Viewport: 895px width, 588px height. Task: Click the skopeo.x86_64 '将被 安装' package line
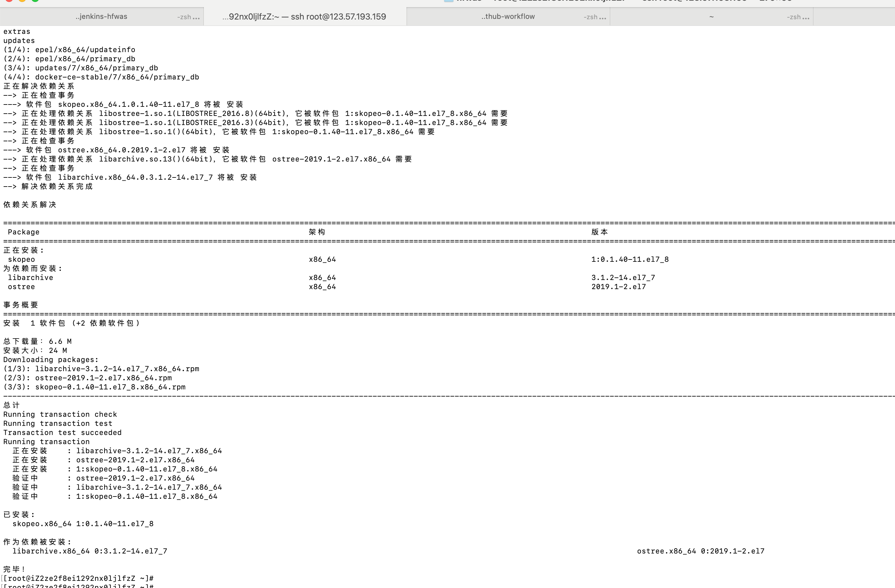coord(123,104)
